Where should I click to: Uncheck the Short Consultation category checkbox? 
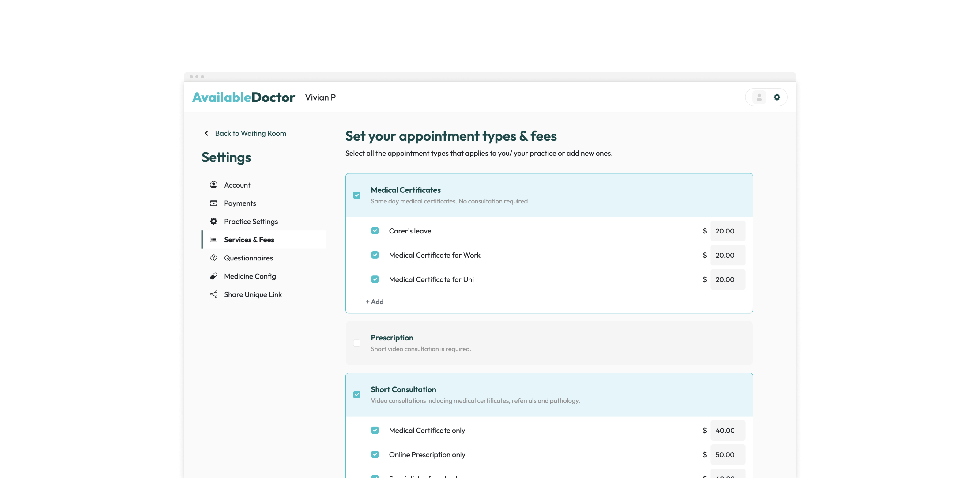356,395
